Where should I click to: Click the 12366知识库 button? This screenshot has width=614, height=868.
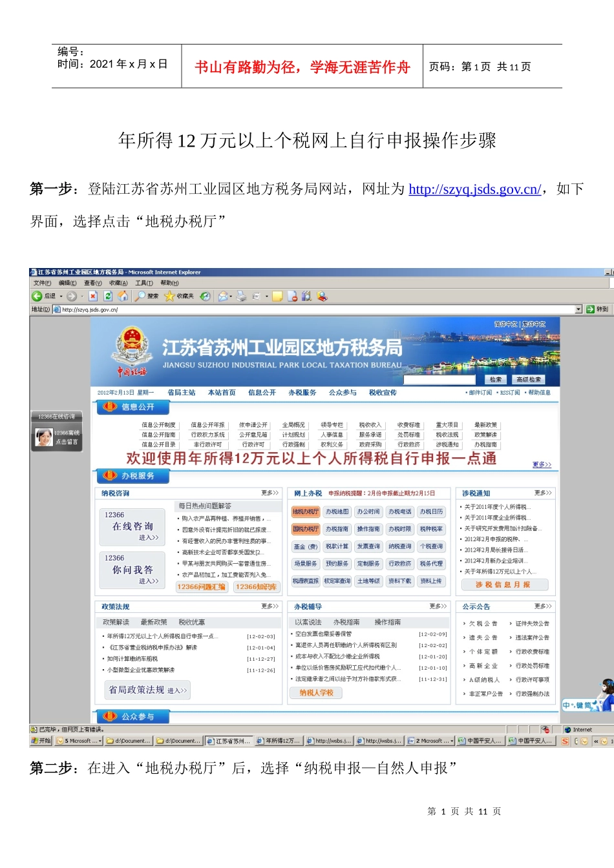(x=256, y=586)
